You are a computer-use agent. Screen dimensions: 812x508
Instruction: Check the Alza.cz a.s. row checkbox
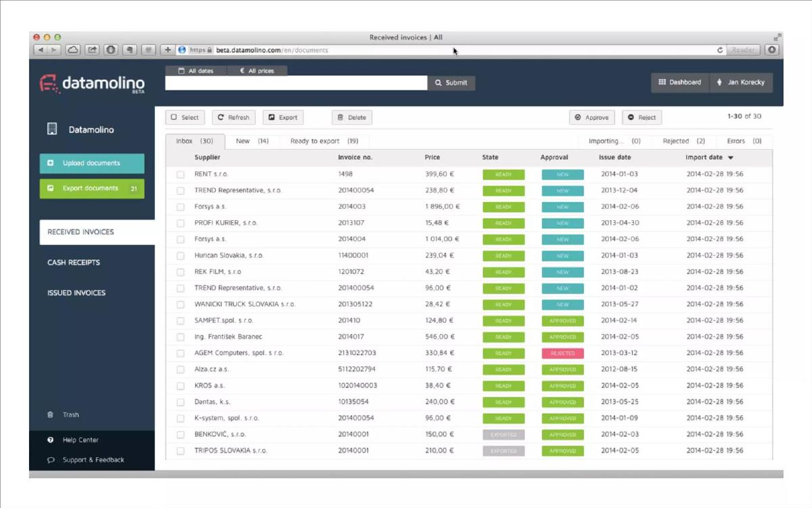coord(181,370)
